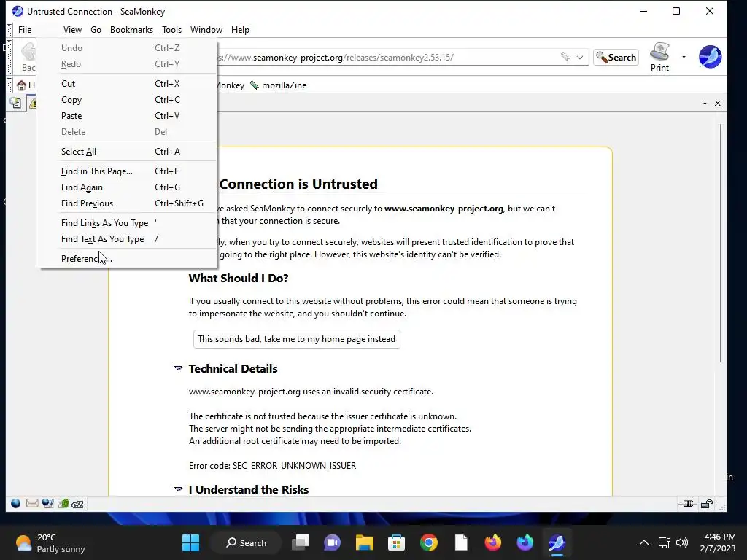Open the Browser component icon in status bar
The image size is (747, 560).
pos(16,503)
